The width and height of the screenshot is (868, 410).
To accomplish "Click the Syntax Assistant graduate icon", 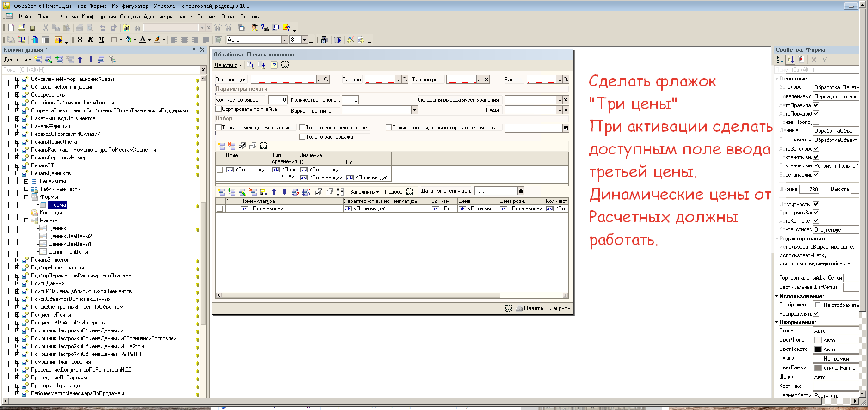I will click(x=254, y=28).
